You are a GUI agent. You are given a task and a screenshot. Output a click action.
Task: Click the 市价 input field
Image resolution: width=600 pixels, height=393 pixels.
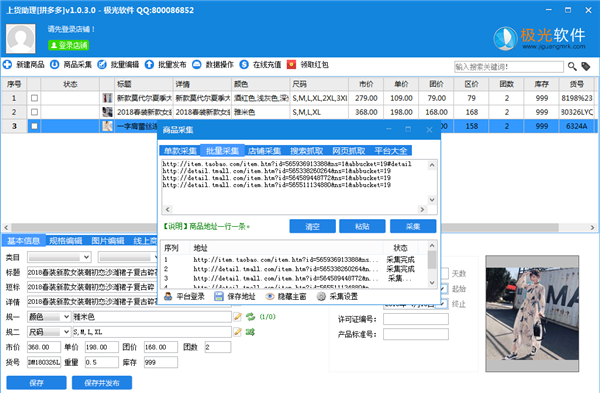coord(44,347)
